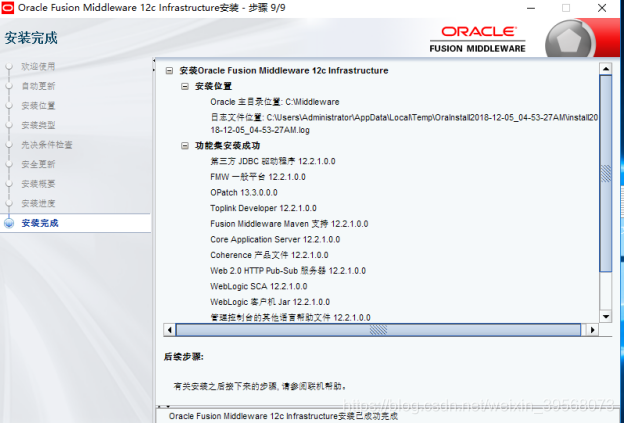Image resolution: width=624 pixels, height=424 pixels.
Task: Collapse the 安装Oracle Fusion Middleware 12c Infrastructure node
Action: 169,71
